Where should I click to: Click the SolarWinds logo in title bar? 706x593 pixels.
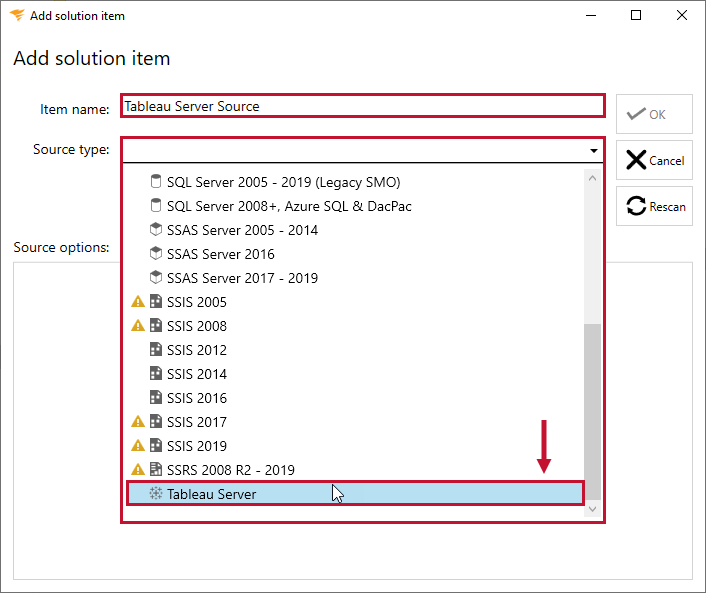[17, 15]
